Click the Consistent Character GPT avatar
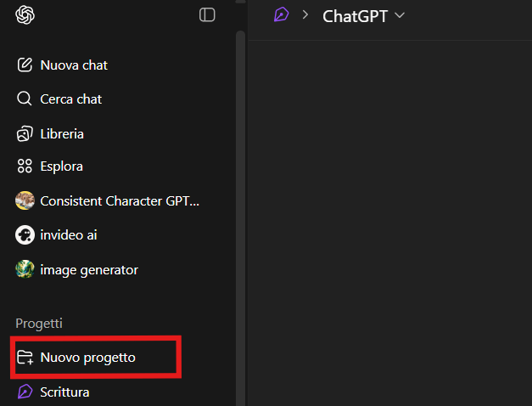The width and height of the screenshot is (532, 406). (x=25, y=201)
